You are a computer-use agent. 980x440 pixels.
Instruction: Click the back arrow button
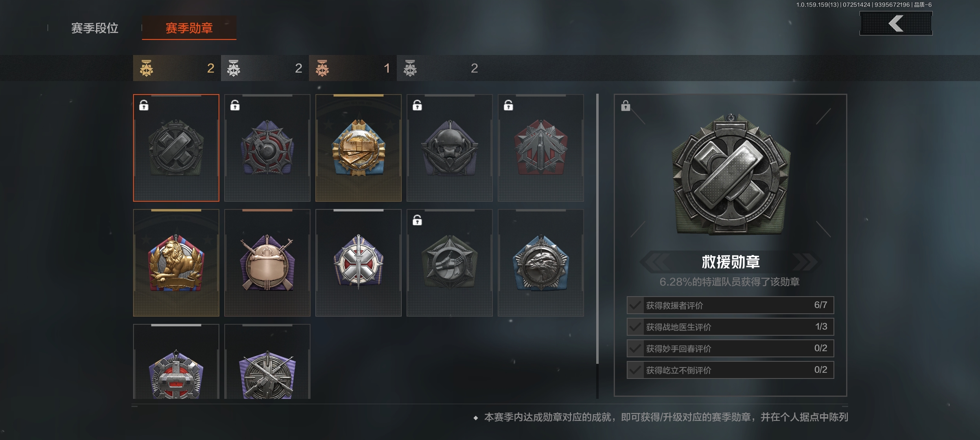tap(896, 23)
